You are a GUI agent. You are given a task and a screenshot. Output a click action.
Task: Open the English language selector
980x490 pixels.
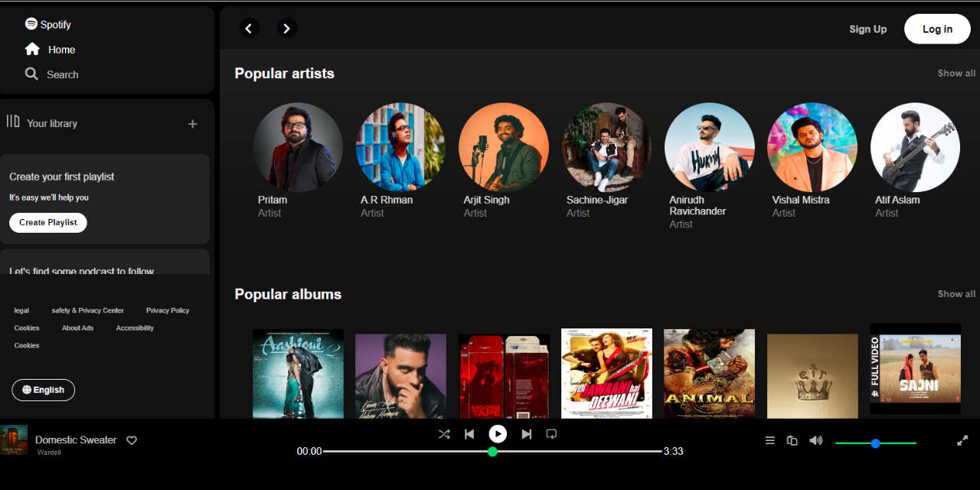click(43, 390)
